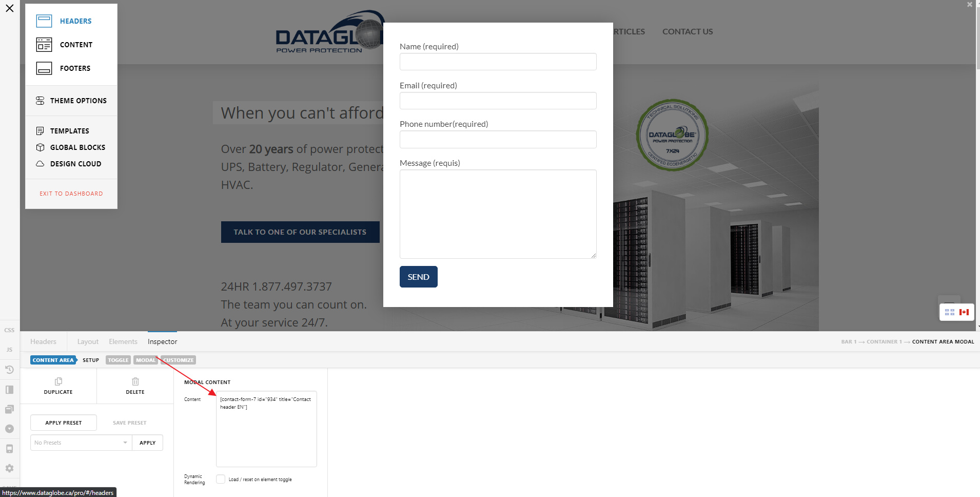This screenshot has width=980, height=497.
Task: Click the Footers section icon
Action: (44, 68)
